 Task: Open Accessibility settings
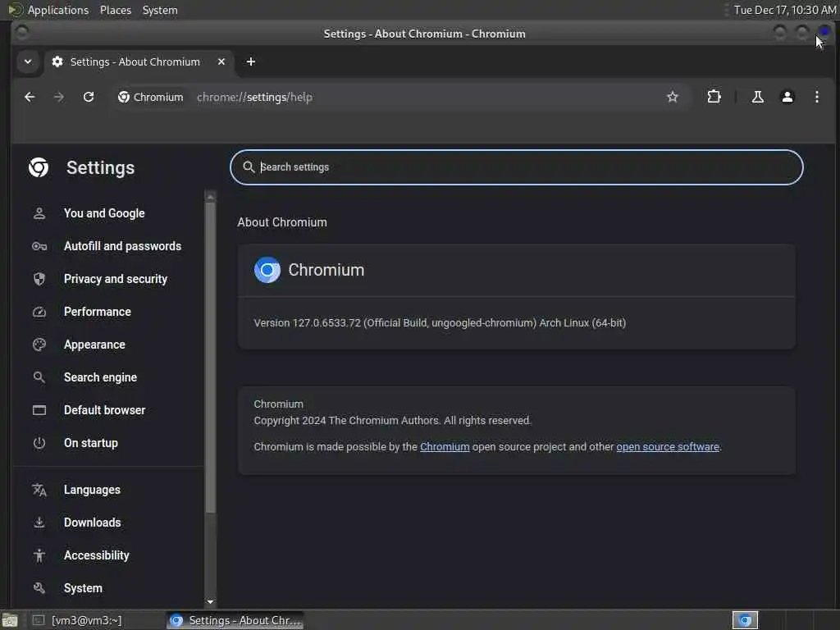coord(97,555)
